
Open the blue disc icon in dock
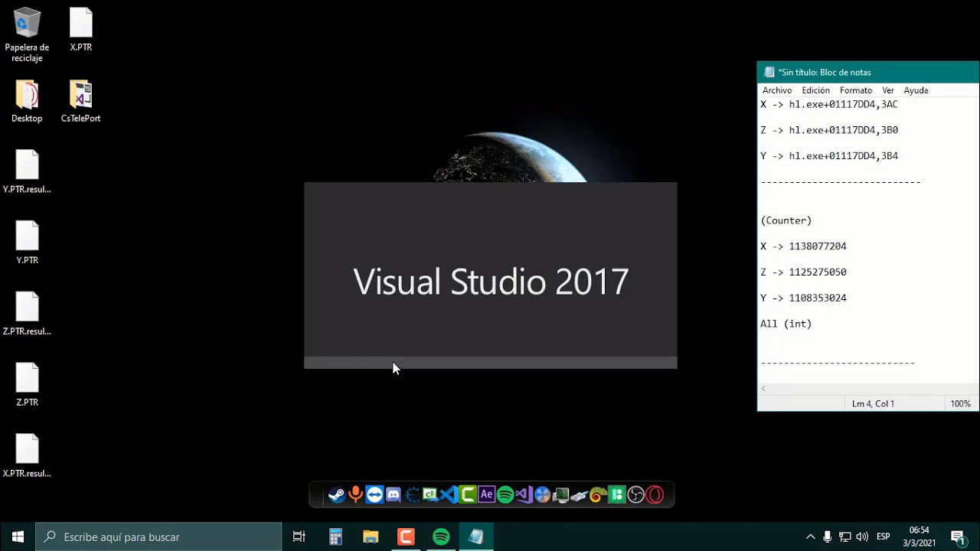point(543,495)
